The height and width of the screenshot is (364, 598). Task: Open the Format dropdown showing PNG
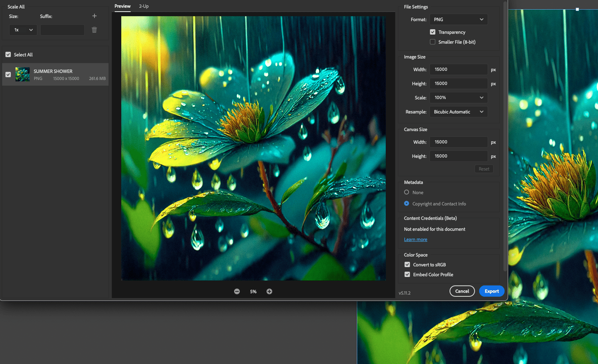pos(458,20)
